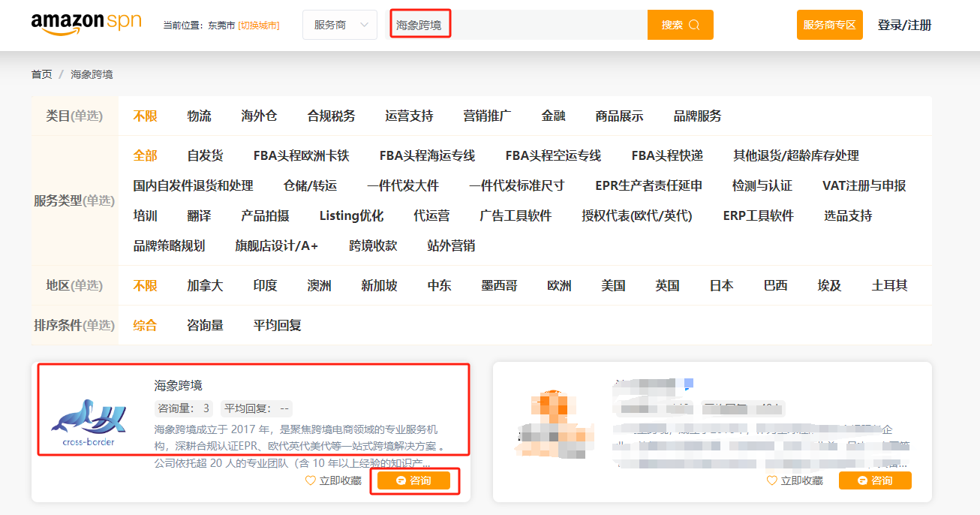The image size is (980, 515).
Task: Filter by 站外营销
Action: click(452, 245)
